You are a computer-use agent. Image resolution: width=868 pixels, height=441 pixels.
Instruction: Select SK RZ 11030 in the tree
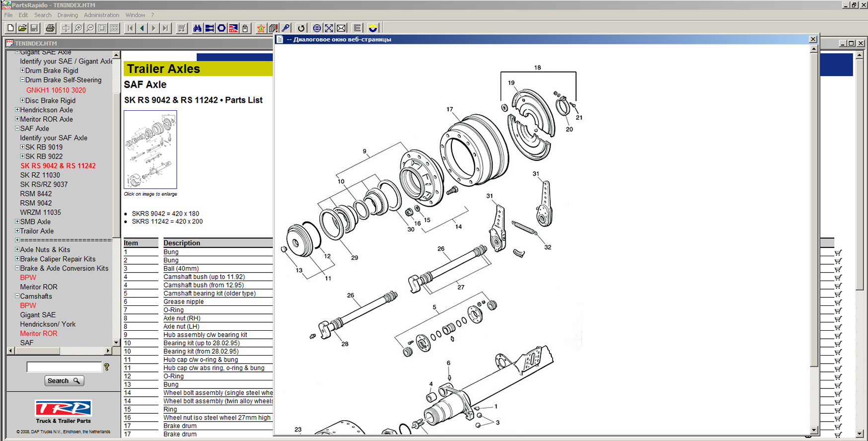40,175
